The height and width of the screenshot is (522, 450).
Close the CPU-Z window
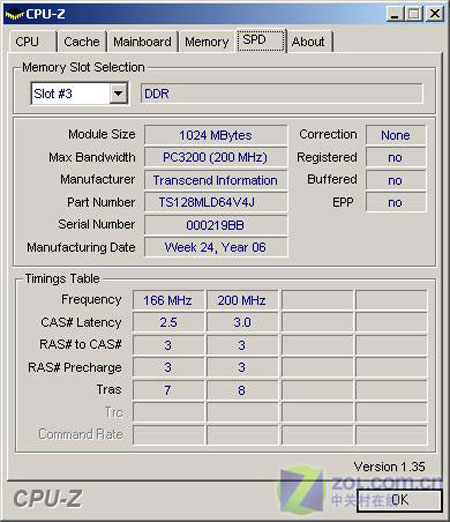pos(435,14)
